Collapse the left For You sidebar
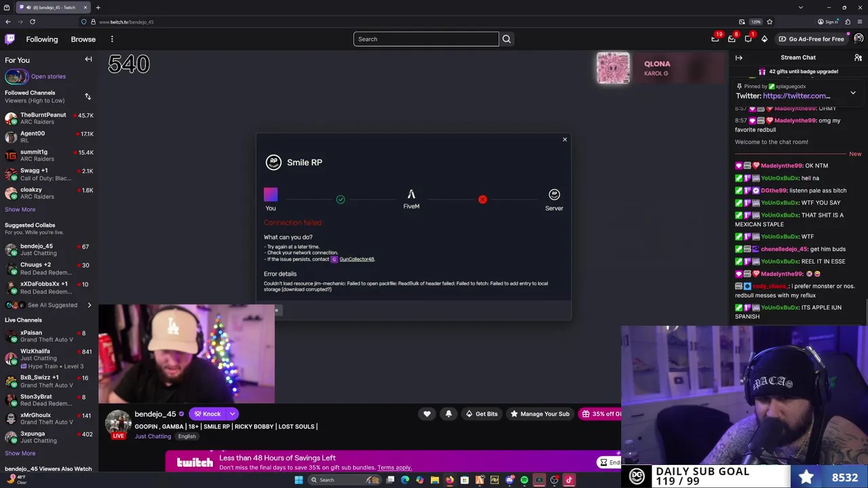The image size is (868, 488). coord(88,60)
